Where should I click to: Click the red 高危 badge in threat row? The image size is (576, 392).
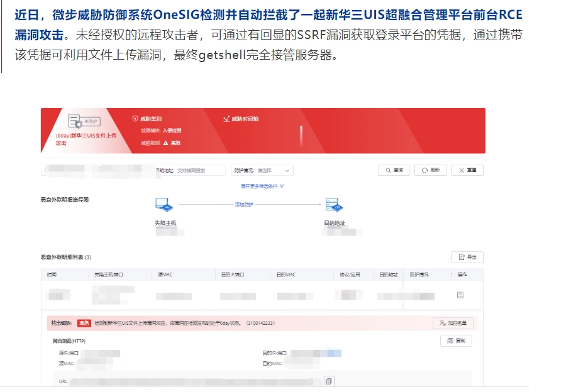(84, 323)
